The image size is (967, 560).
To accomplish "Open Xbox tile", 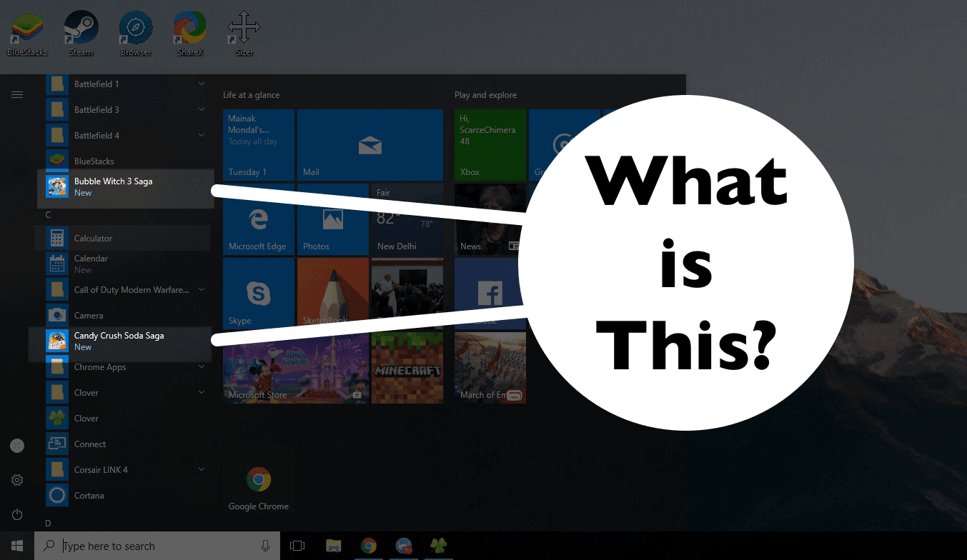I will (490, 145).
